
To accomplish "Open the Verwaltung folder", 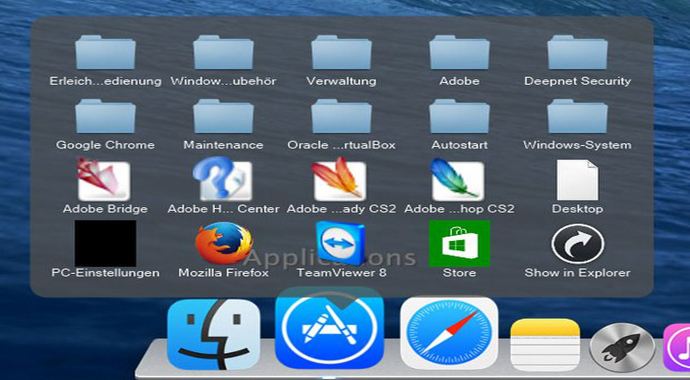I will pyautogui.click(x=341, y=52).
